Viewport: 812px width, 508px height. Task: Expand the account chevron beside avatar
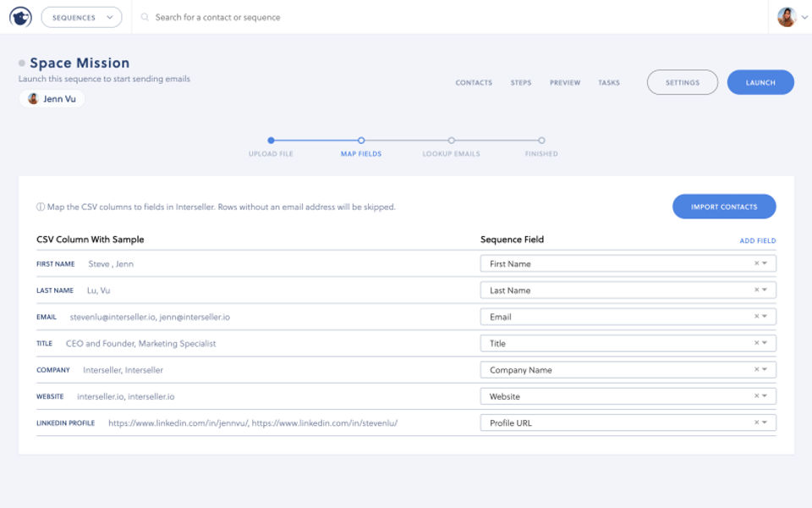pyautogui.click(x=804, y=17)
